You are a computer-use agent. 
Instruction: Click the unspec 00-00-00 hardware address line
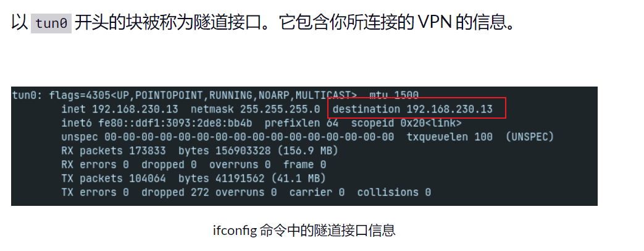[228, 137]
